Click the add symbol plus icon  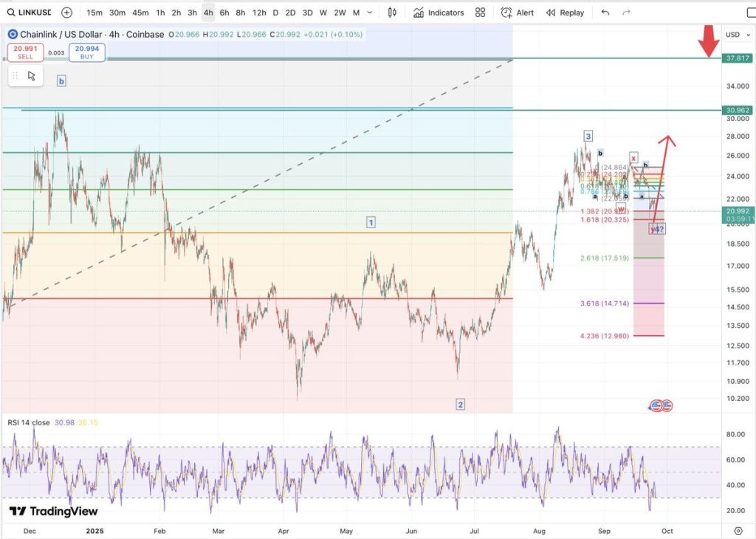point(67,13)
